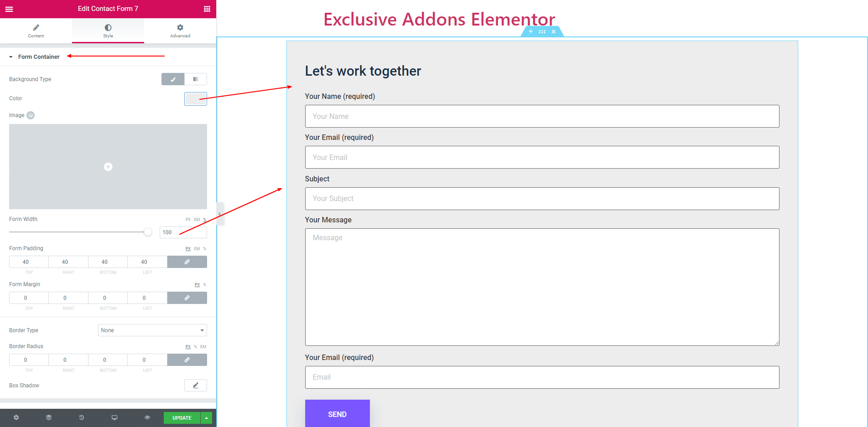Toggle linked values for Border Radius
This screenshot has height=427, width=868.
pos(187,360)
